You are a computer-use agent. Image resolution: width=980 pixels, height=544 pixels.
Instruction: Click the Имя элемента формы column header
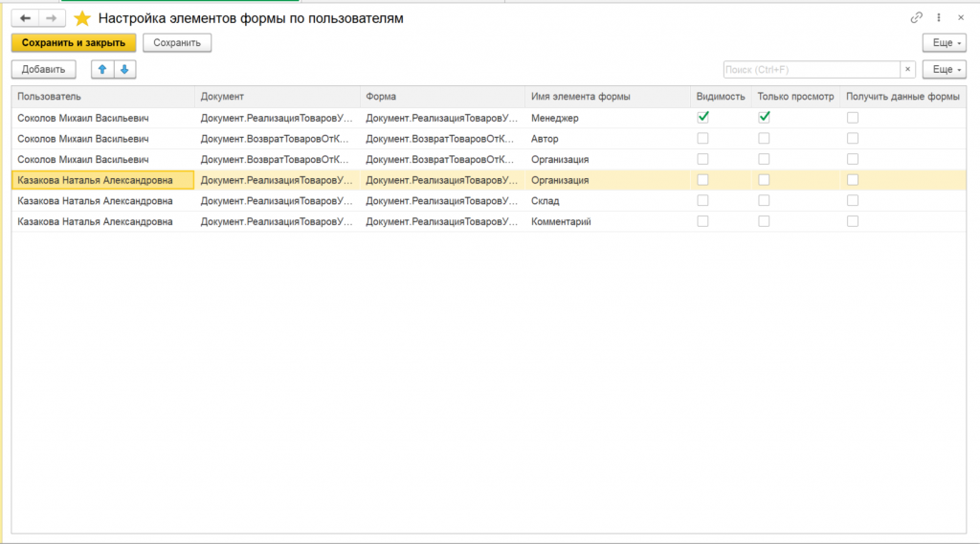(580, 97)
